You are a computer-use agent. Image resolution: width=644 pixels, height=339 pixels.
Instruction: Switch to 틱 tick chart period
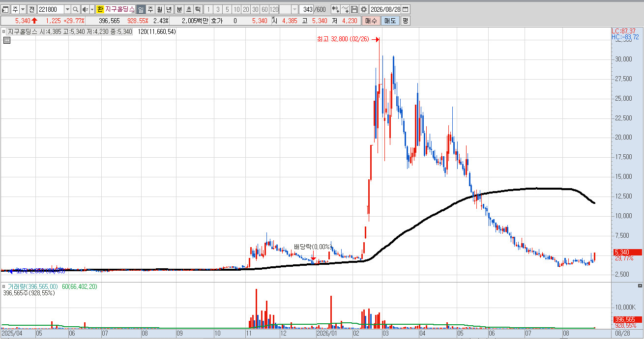[198, 9]
